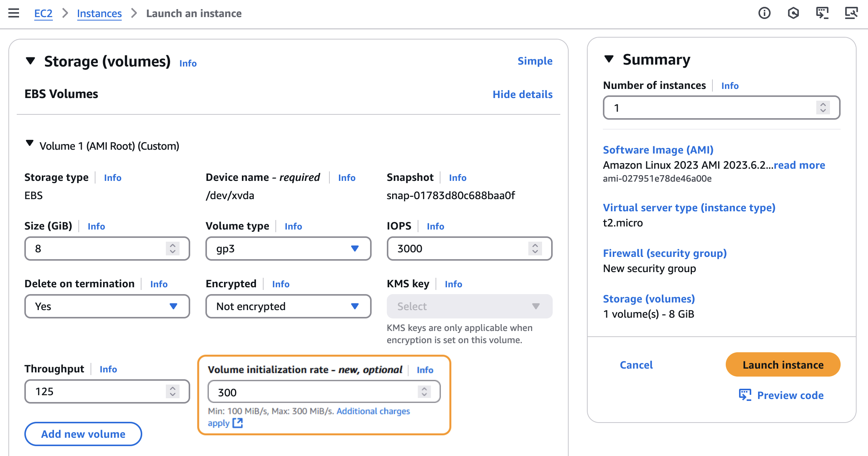
Task: Collapse Volume 1 (AMI Root) section
Action: tap(30, 144)
